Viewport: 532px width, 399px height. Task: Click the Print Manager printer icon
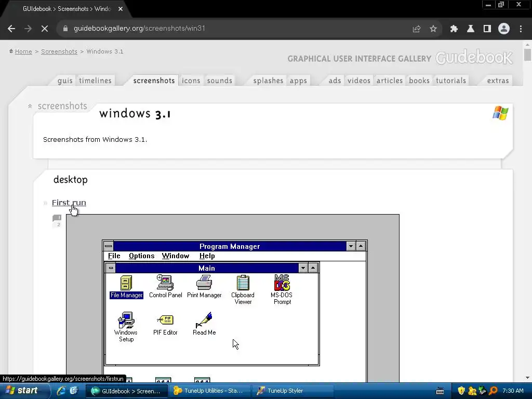pyautogui.click(x=204, y=283)
